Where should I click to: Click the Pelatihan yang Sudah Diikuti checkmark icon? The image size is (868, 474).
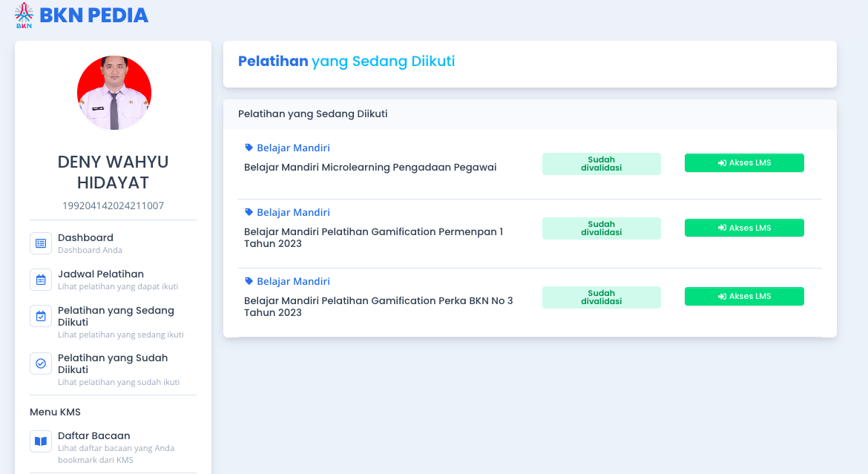click(41, 363)
